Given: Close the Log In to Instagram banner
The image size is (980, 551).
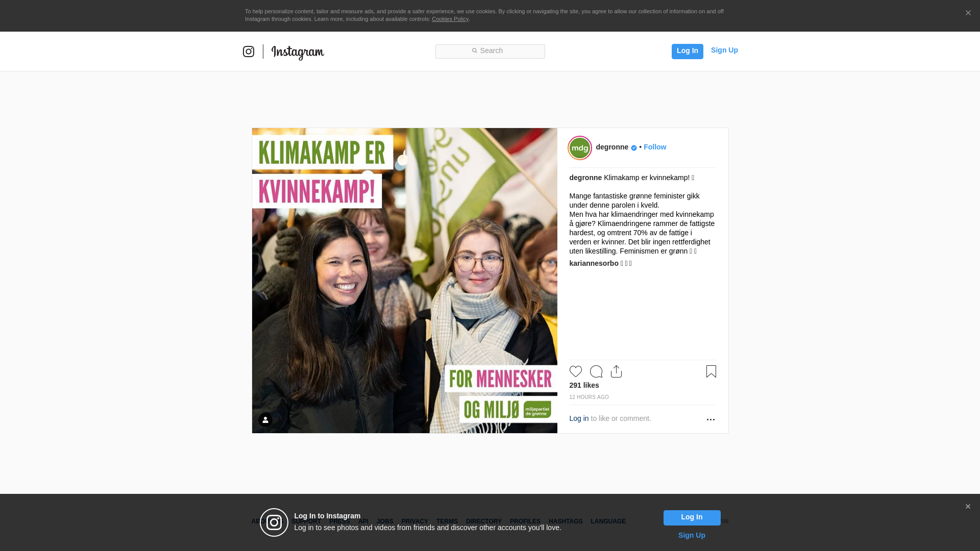Looking at the screenshot, I should [x=968, y=507].
